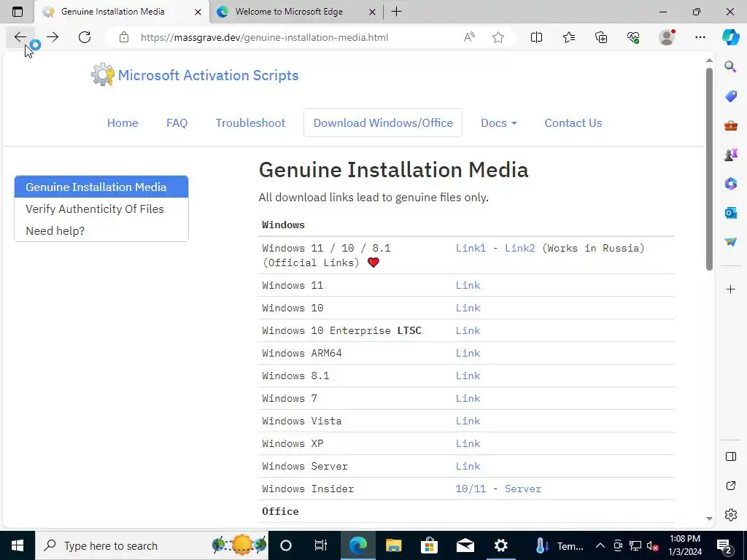Open Collections icon in toolbar
This screenshot has height=560, width=747.
click(601, 37)
